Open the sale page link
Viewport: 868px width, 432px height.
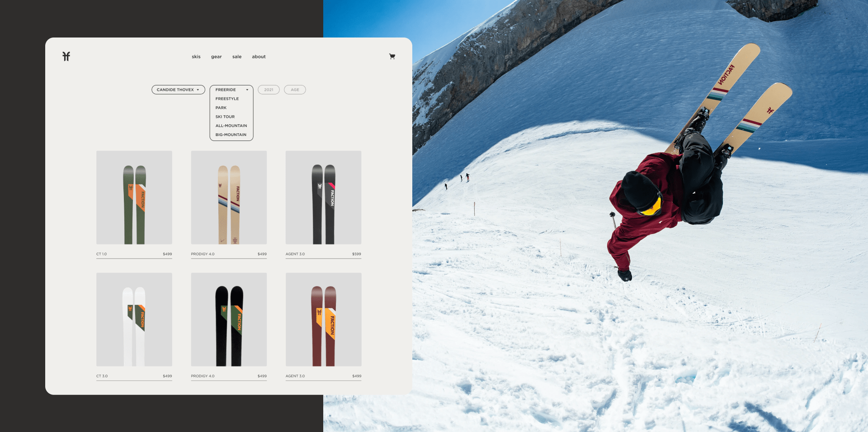pos(237,57)
